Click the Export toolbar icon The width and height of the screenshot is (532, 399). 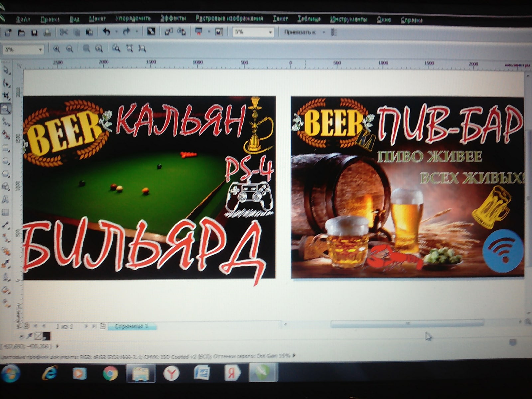tap(182, 32)
